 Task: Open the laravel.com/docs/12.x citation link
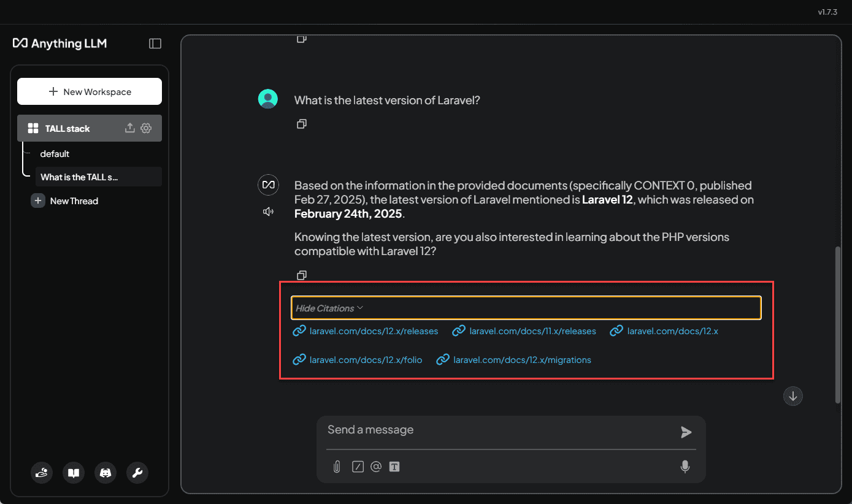664,331
